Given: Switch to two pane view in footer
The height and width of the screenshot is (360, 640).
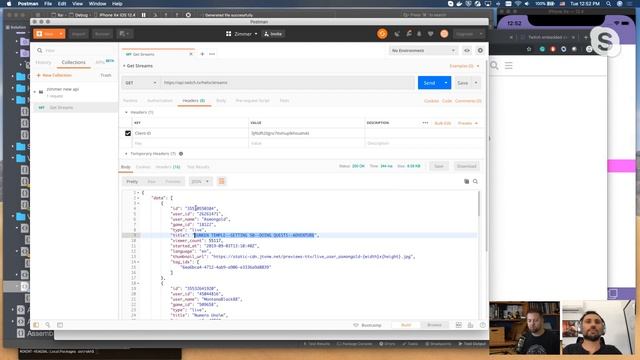Looking at the screenshot, I should pos(458,325).
